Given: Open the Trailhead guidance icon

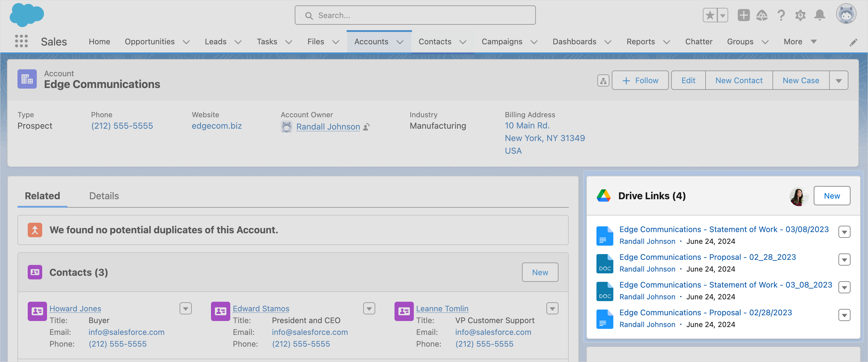Looking at the screenshot, I should pyautogui.click(x=762, y=15).
